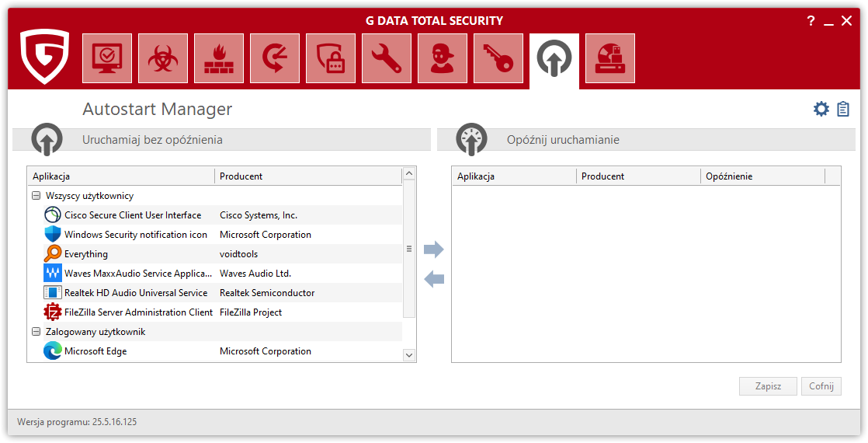The image size is (868, 443).
Task: Click the FileZilla Server icon
Action: 53,312
